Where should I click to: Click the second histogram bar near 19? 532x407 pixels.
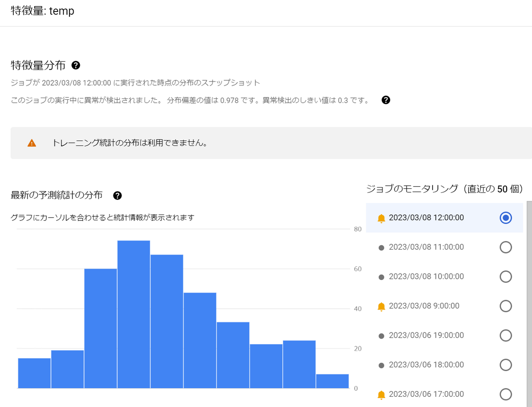click(67, 369)
